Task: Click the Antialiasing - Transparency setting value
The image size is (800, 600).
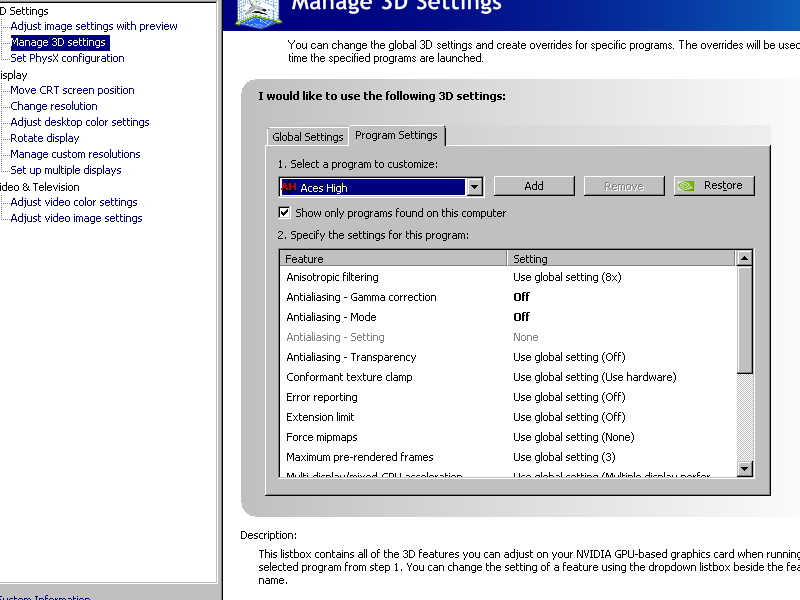Action: 569,357
